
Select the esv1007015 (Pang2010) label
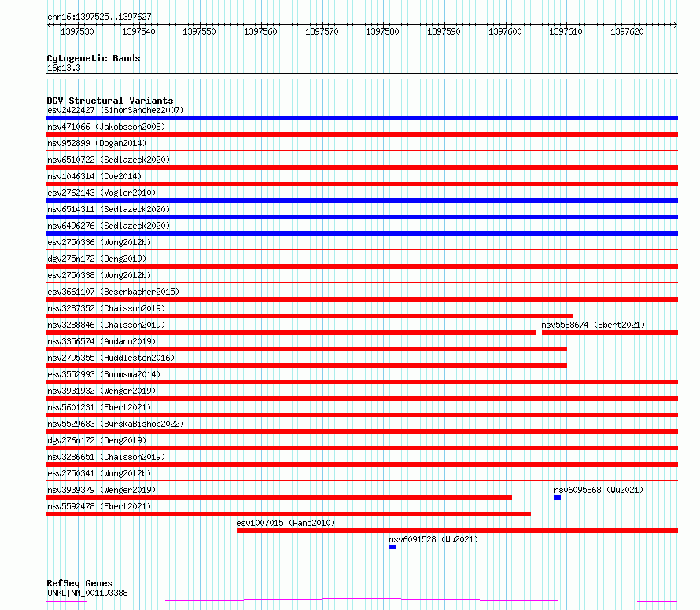[286, 523]
